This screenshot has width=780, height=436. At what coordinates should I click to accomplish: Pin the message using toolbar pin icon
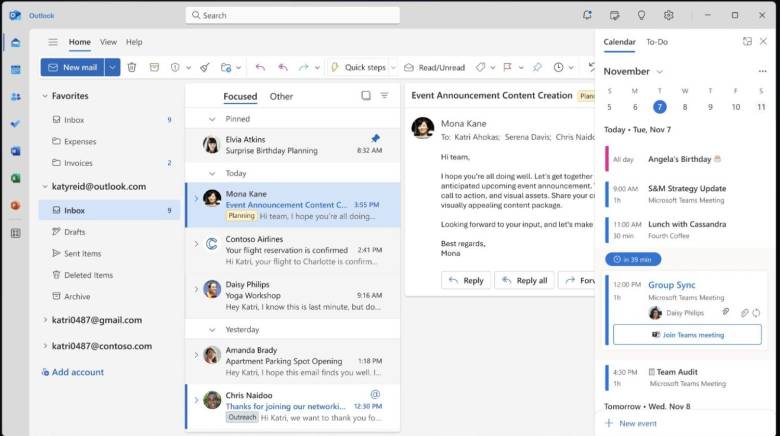(x=537, y=67)
